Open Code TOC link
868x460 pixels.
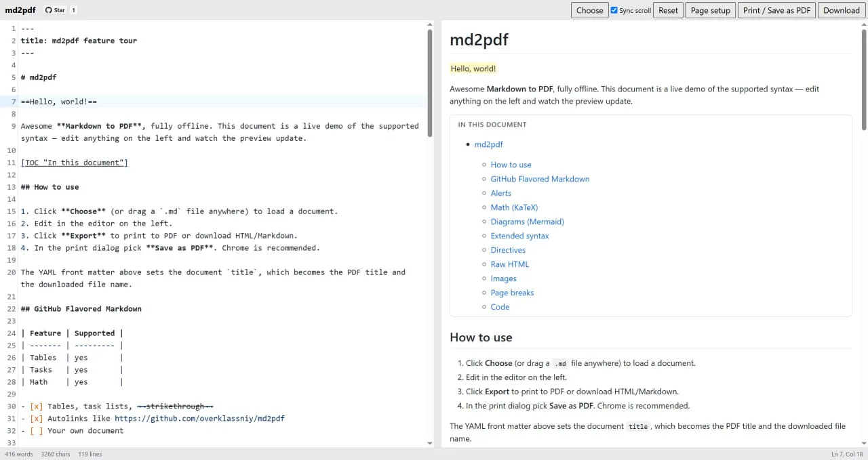click(x=500, y=307)
